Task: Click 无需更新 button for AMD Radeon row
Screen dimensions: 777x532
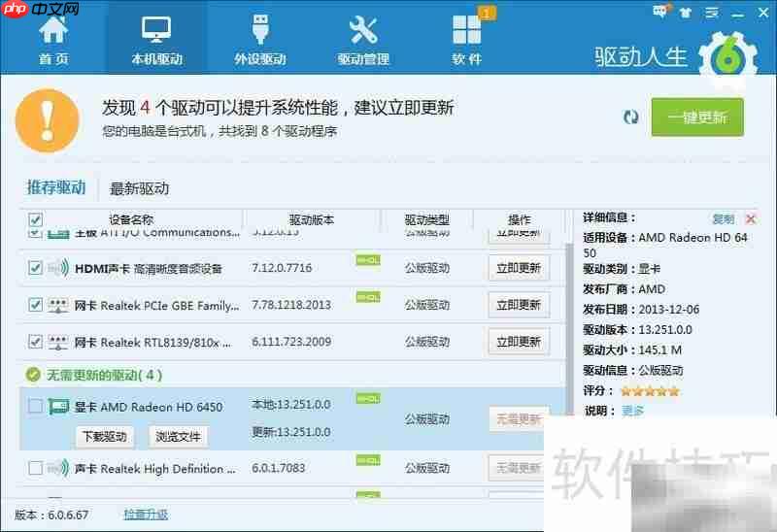Action: point(519,419)
